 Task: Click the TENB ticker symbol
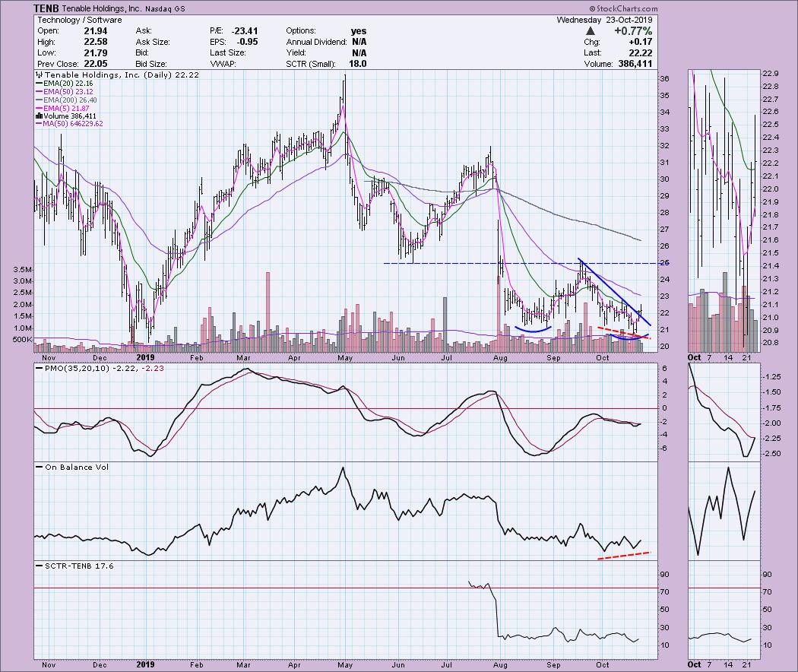[x=46, y=8]
